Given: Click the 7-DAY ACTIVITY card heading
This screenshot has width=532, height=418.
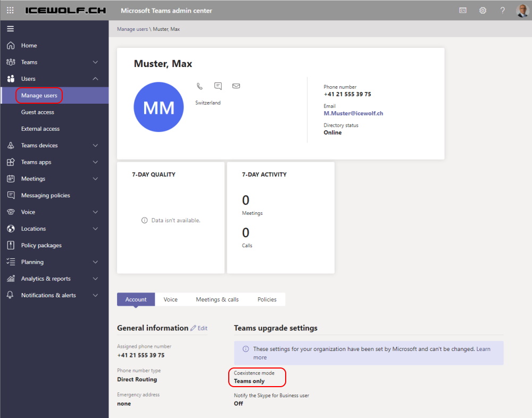Looking at the screenshot, I should (x=264, y=174).
